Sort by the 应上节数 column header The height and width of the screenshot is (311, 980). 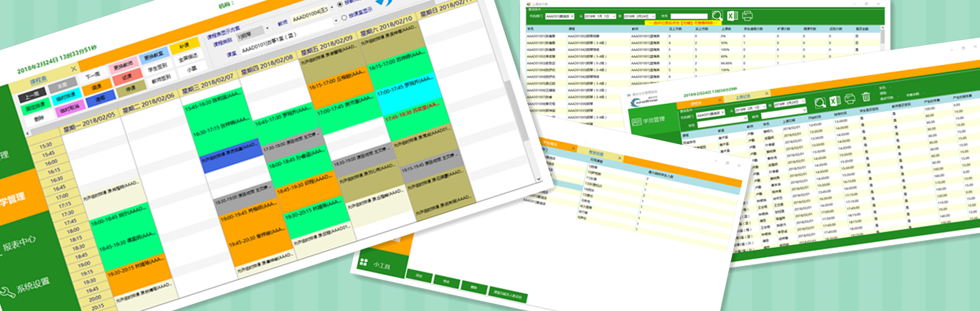674,29
